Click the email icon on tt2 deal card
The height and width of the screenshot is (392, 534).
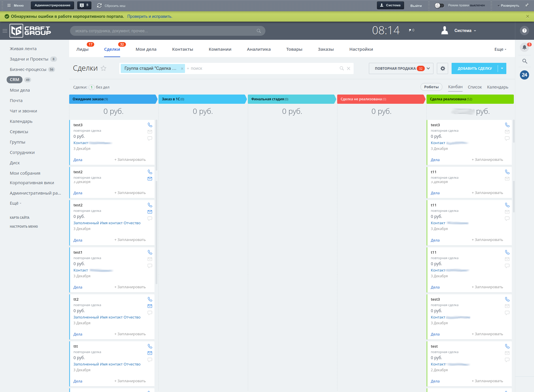(150, 306)
